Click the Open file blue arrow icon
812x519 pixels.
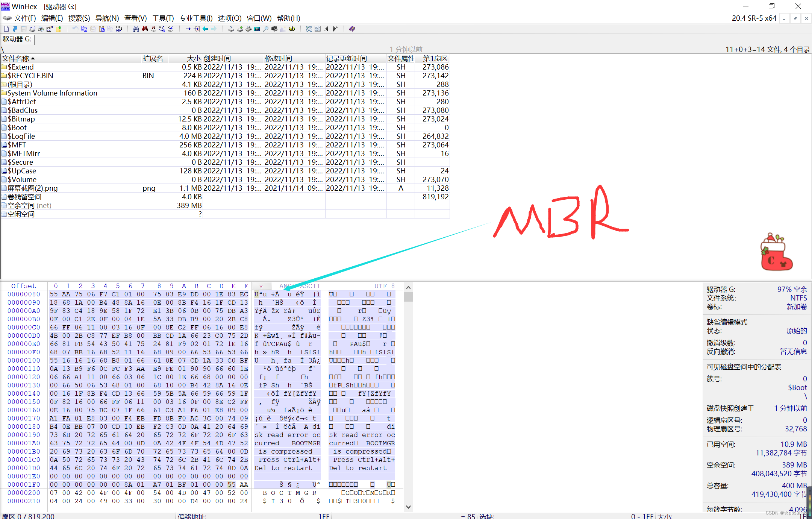coord(15,29)
